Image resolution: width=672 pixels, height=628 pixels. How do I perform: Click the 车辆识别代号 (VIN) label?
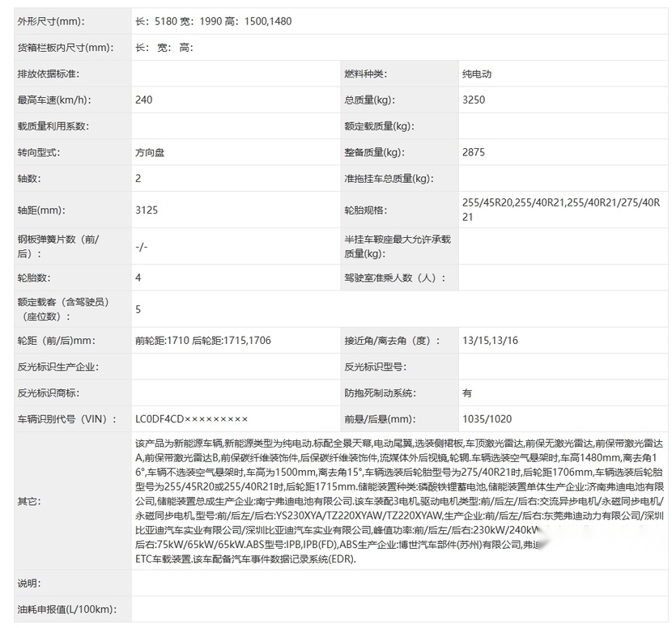point(67,419)
